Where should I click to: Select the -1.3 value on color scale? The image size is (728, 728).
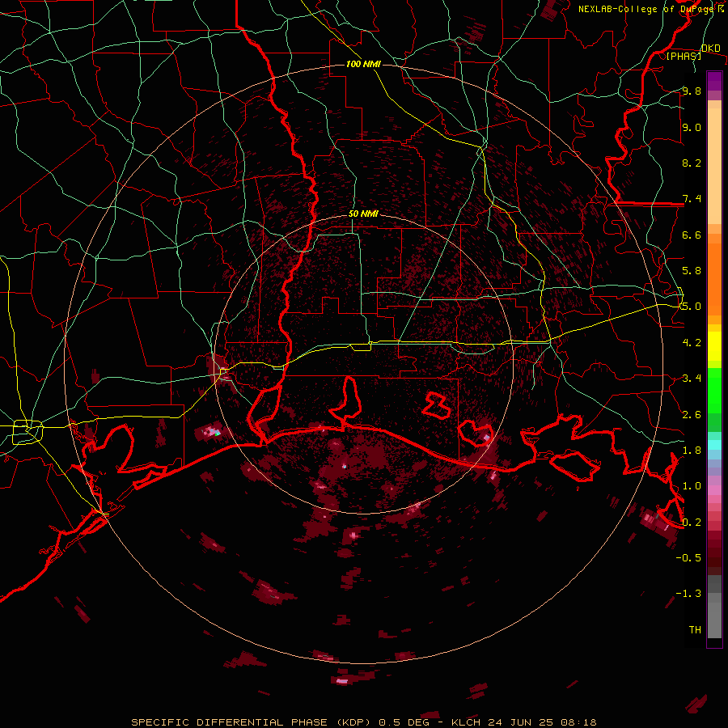(688, 594)
